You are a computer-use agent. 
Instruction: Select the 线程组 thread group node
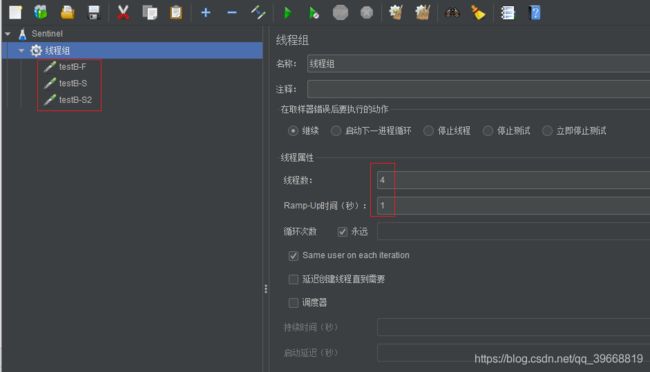tap(57, 51)
